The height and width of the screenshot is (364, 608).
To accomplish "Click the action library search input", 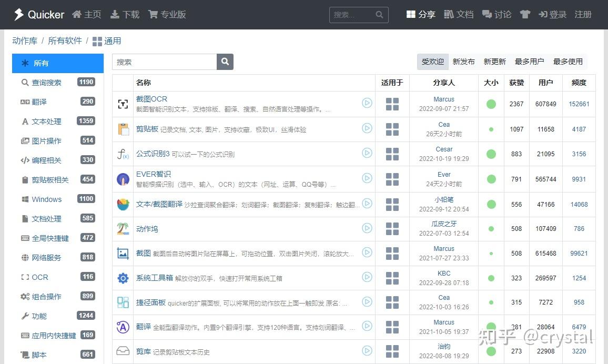I will (x=165, y=62).
